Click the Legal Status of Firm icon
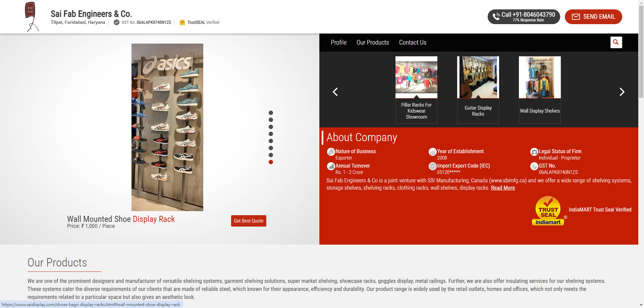 point(534,152)
